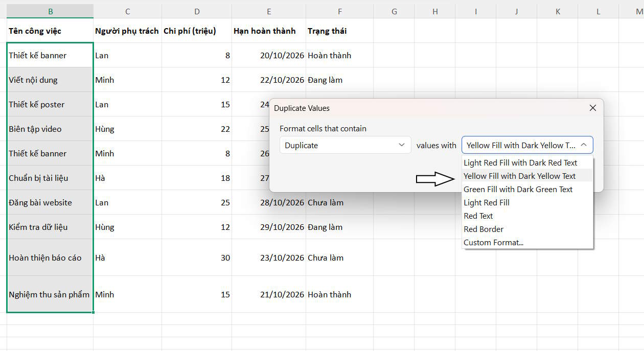Click the "Thiết kế poster" cell
Image resolution: width=644 pixels, height=351 pixels.
point(50,104)
